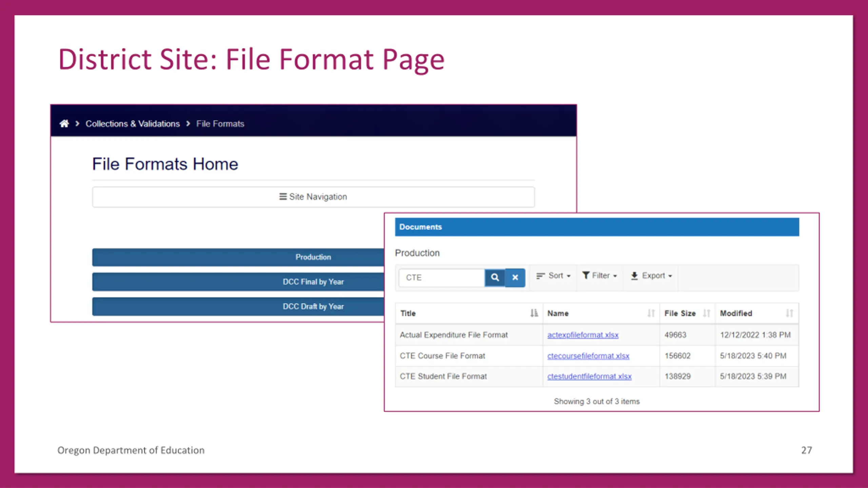Go to the home icon in breadcrumb

[x=64, y=123]
